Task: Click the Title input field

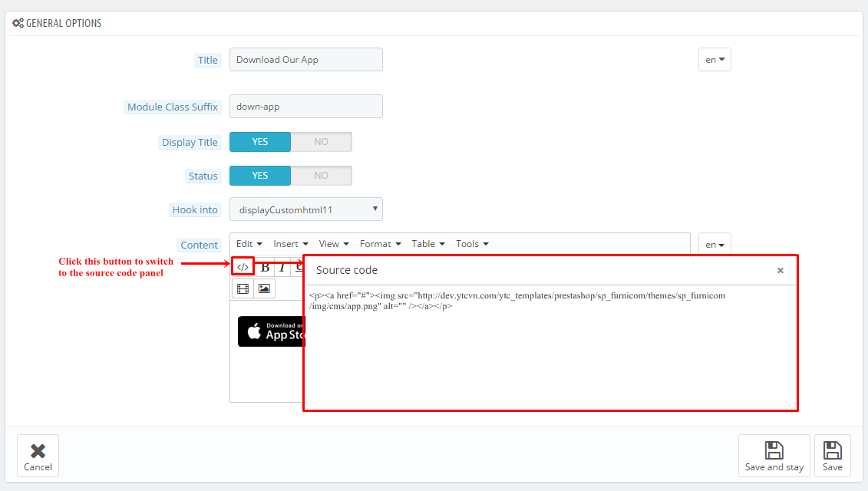Action: click(306, 59)
